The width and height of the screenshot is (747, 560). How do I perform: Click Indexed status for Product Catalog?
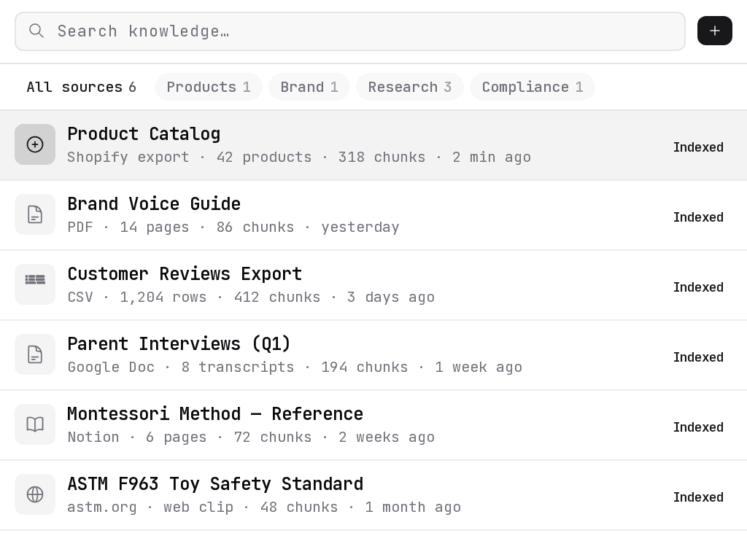point(698,147)
